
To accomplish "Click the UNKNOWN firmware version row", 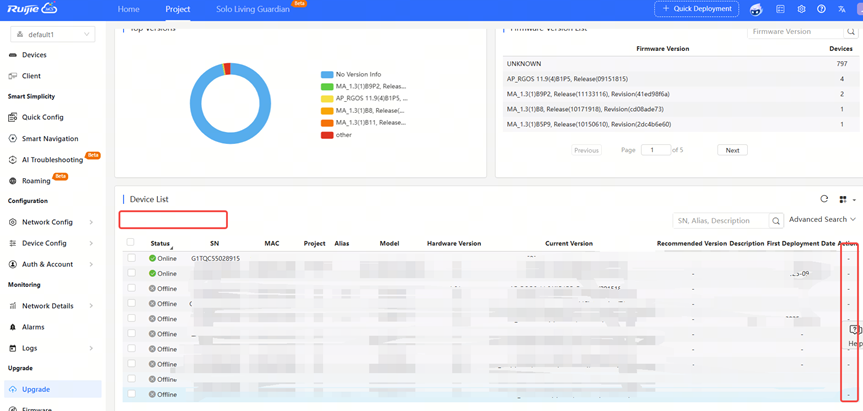I will pos(680,64).
